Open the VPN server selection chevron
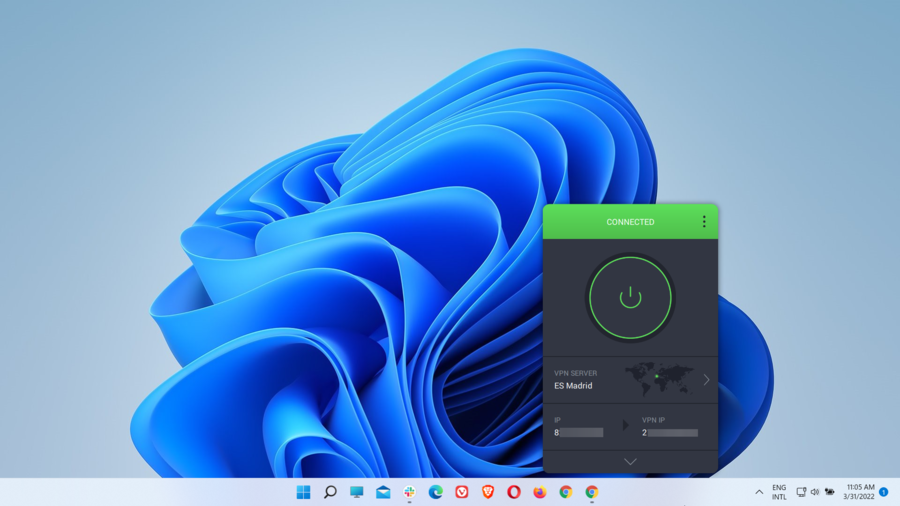The height and width of the screenshot is (506, 900). [706, 380]
